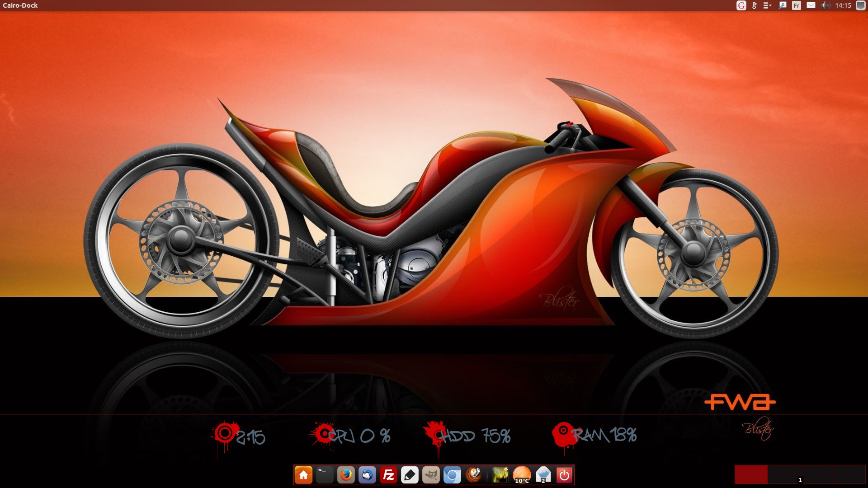Switch to the second workspace in switcher
Image resolution: width=868 pixels, height=488 pixels.
784,474
